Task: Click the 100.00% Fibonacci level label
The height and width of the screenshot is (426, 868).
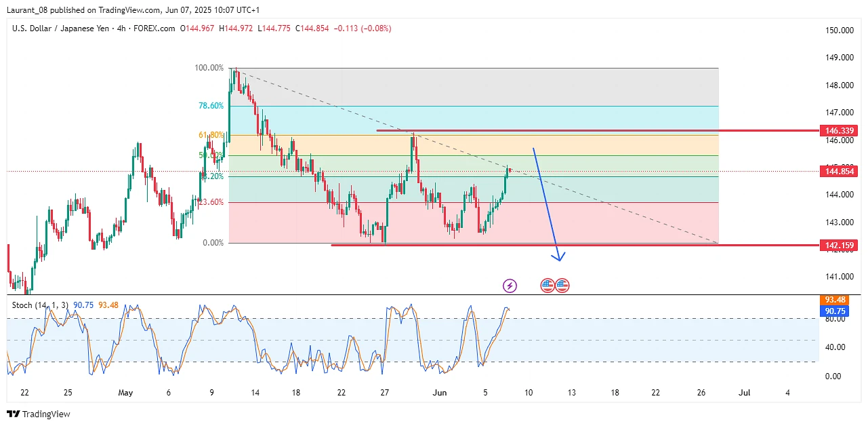Action: coord(209,68)
